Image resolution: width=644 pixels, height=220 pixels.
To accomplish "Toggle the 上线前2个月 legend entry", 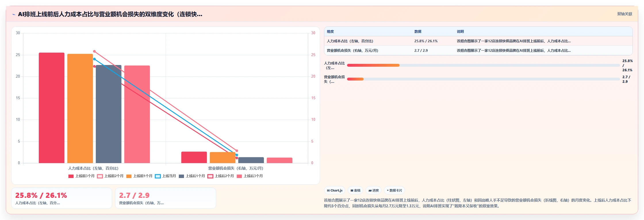I will [x=110, y=176].
